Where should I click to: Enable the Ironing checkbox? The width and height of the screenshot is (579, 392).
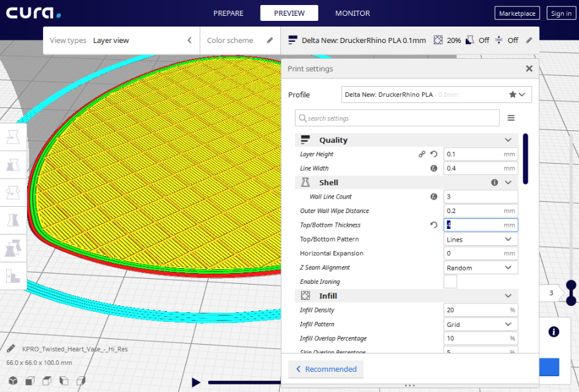pyautogui.click(x=450, y=281)
